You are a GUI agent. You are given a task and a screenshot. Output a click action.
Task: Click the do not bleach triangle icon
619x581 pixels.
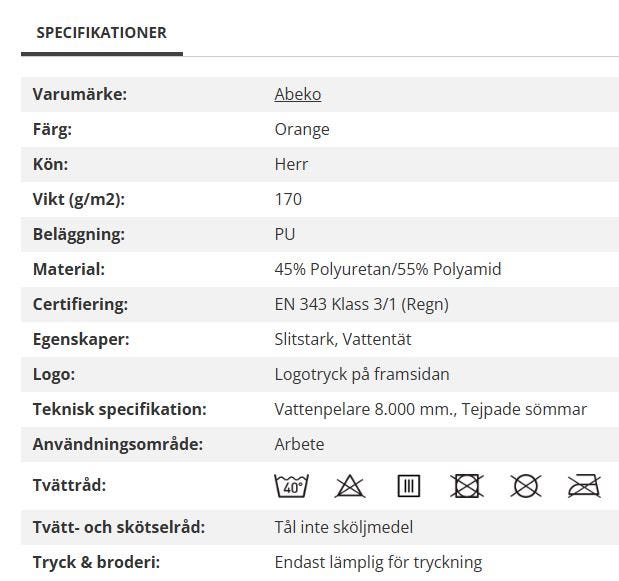pyautogui.click(x=350, y=487)
